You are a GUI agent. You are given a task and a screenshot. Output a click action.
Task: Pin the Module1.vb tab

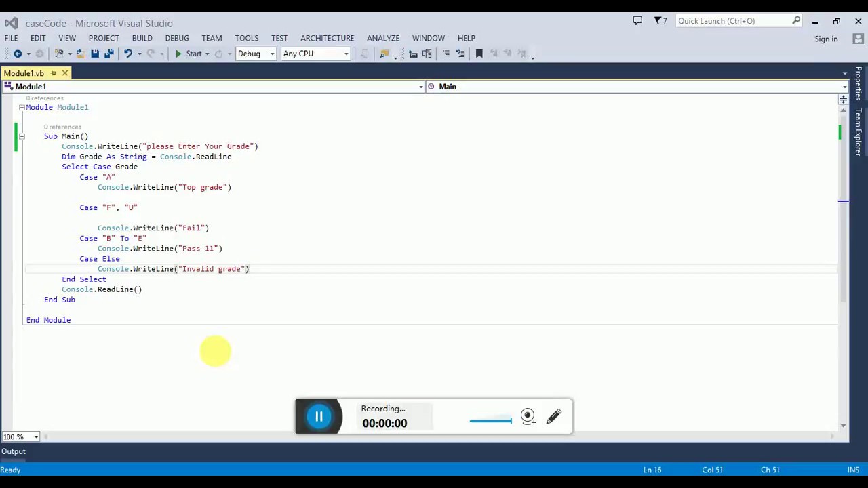(53, 73)
